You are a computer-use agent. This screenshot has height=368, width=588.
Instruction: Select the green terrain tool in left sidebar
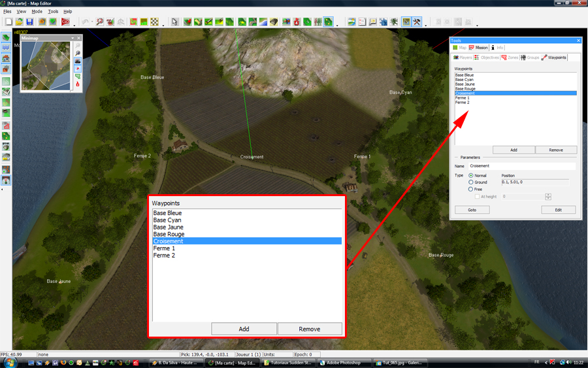(6, 37)
